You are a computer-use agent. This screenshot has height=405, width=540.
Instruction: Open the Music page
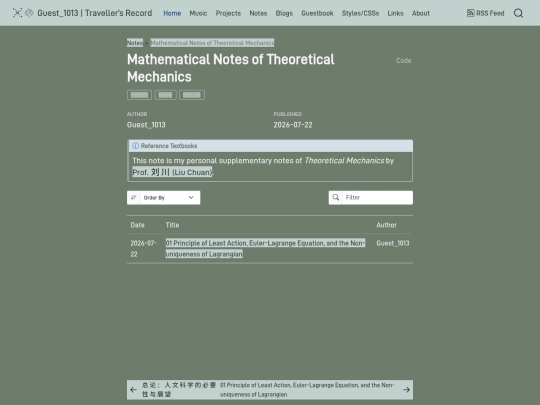tap(198, 13)
